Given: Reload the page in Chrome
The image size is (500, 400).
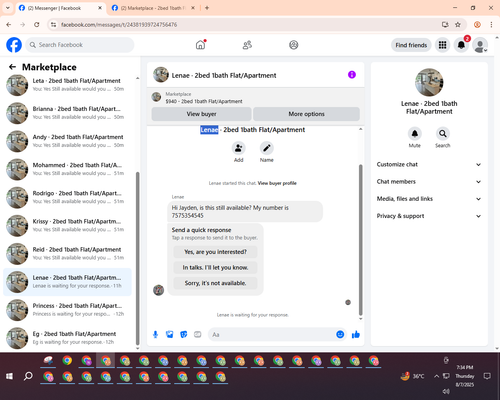Looking at the screenshot, I should point(37,24).
